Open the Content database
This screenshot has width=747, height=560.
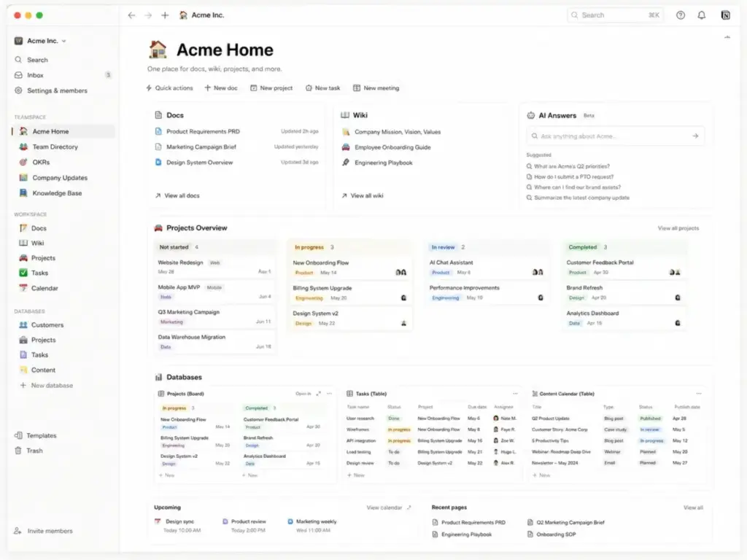coord(43,370)
